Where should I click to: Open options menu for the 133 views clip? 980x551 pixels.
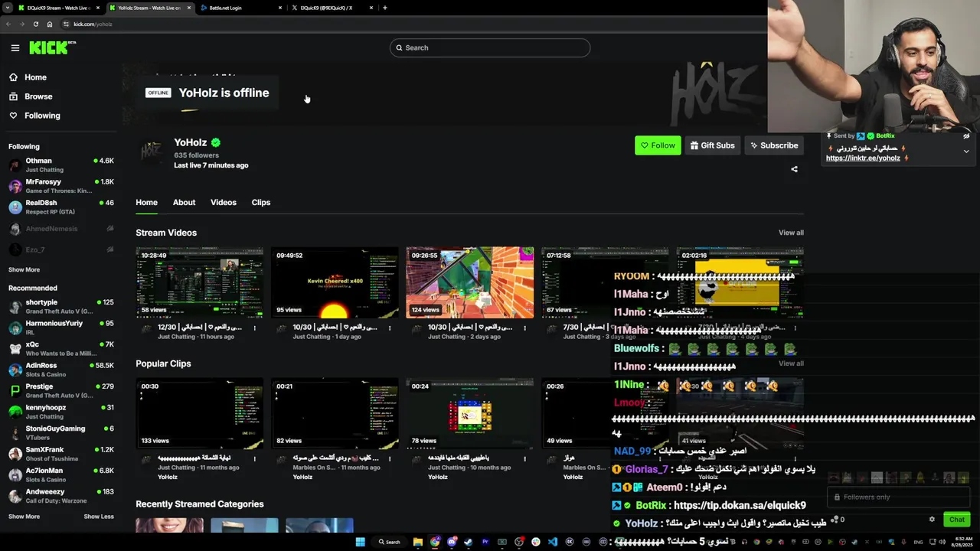click(x=254, y=459)
